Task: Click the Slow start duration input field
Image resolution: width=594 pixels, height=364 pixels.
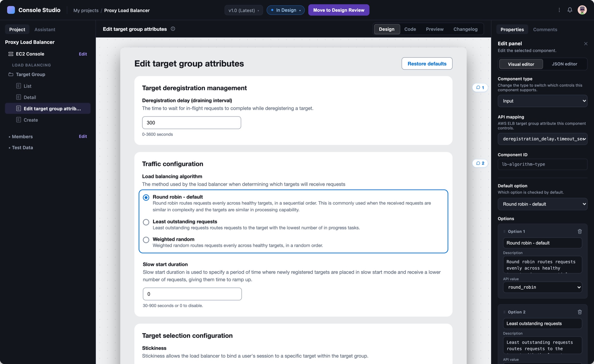Action: pyautogui.click(x=192, y=294)
